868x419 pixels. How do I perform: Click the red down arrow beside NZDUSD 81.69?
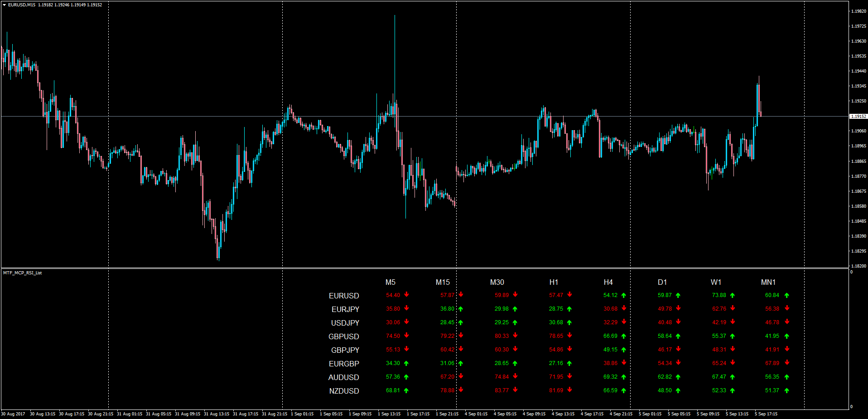coord(569,390)
